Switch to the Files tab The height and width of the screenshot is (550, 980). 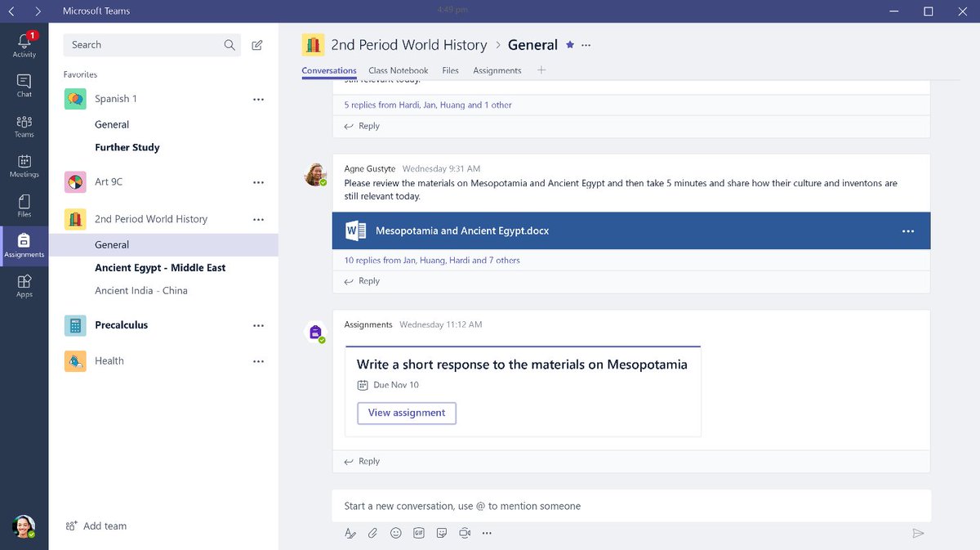pyautogui.click(x=451, y=71)
